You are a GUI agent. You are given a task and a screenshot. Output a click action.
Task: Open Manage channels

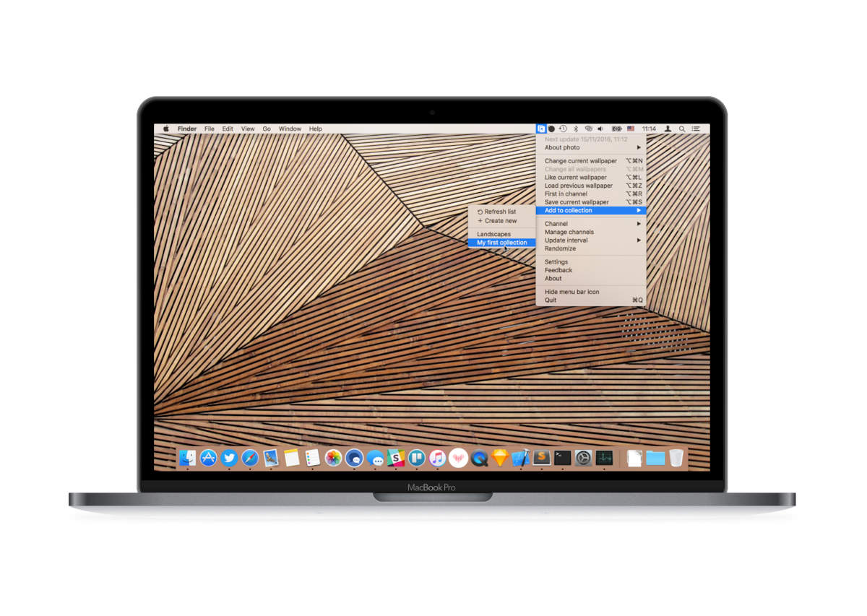pos(591,233)
